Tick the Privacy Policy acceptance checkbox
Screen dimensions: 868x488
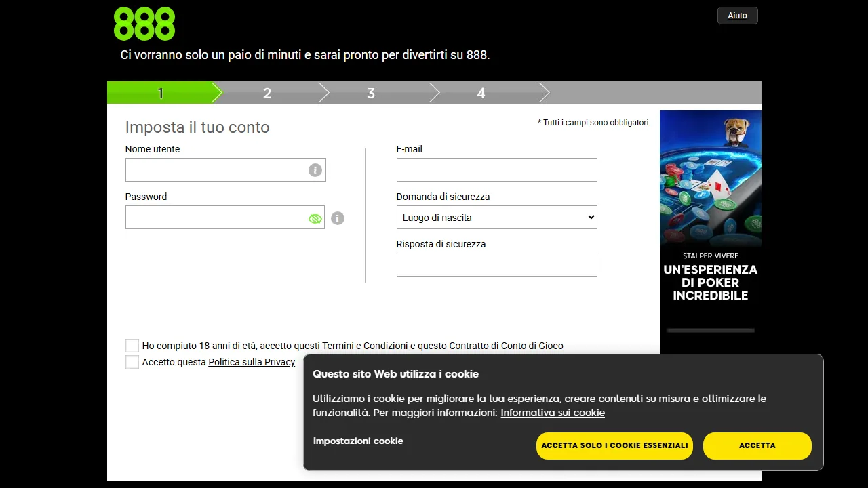(x=132, y=362)
